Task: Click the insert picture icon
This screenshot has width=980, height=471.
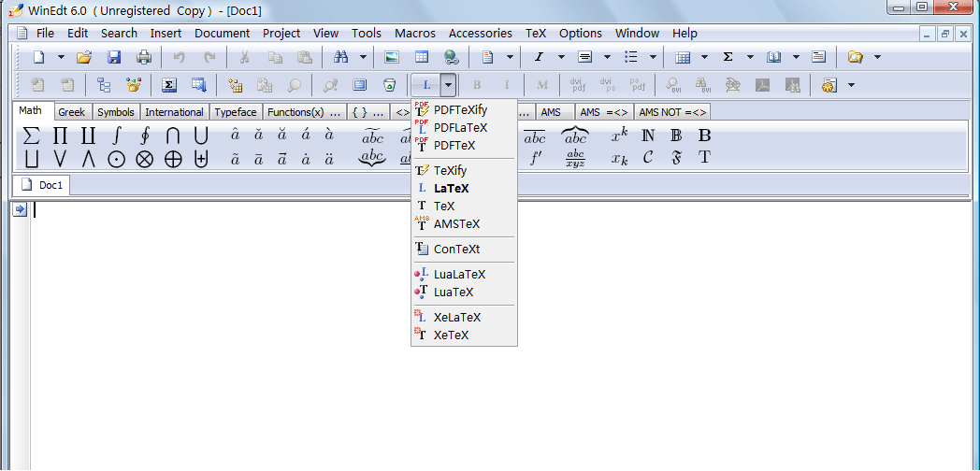Action: pyautogui.click(x=392, y=57)
